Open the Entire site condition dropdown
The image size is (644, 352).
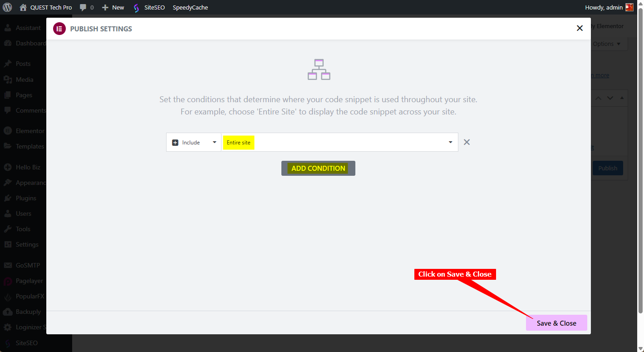(339, 142)
